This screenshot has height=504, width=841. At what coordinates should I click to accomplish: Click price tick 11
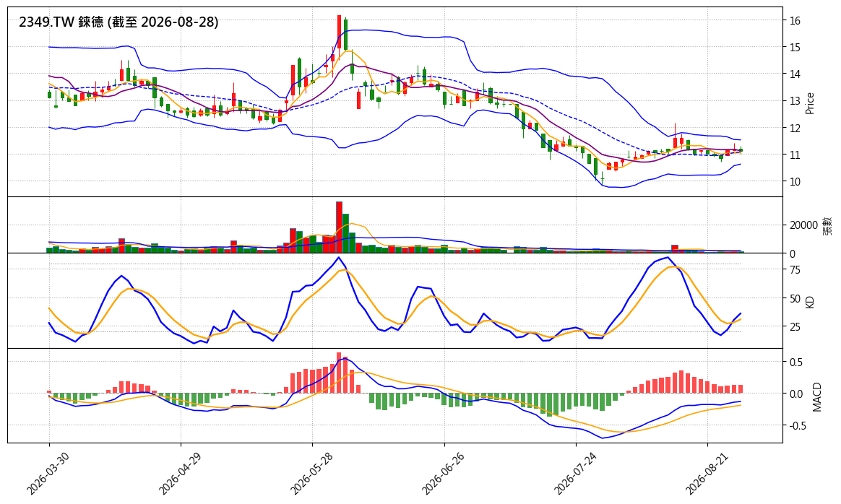[795, 155]
